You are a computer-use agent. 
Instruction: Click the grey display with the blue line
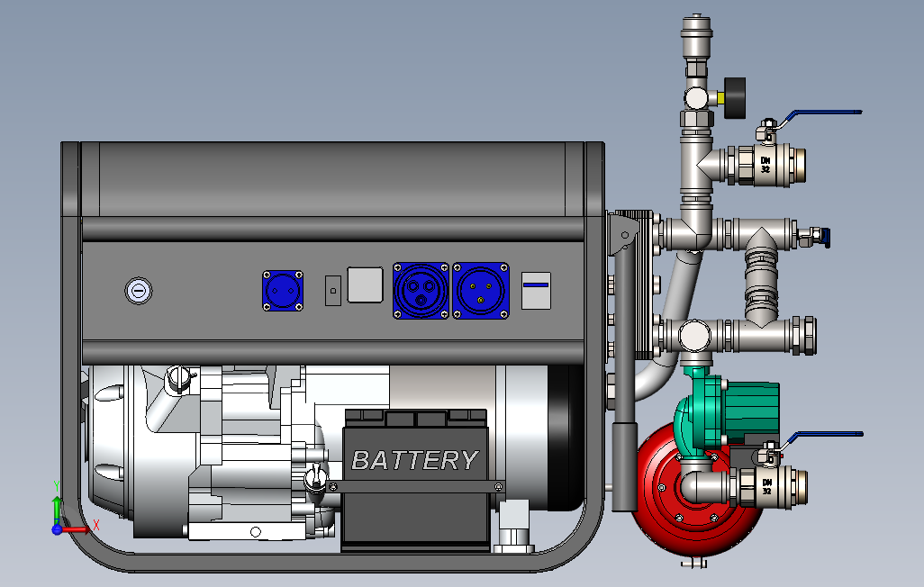(536, 291)
